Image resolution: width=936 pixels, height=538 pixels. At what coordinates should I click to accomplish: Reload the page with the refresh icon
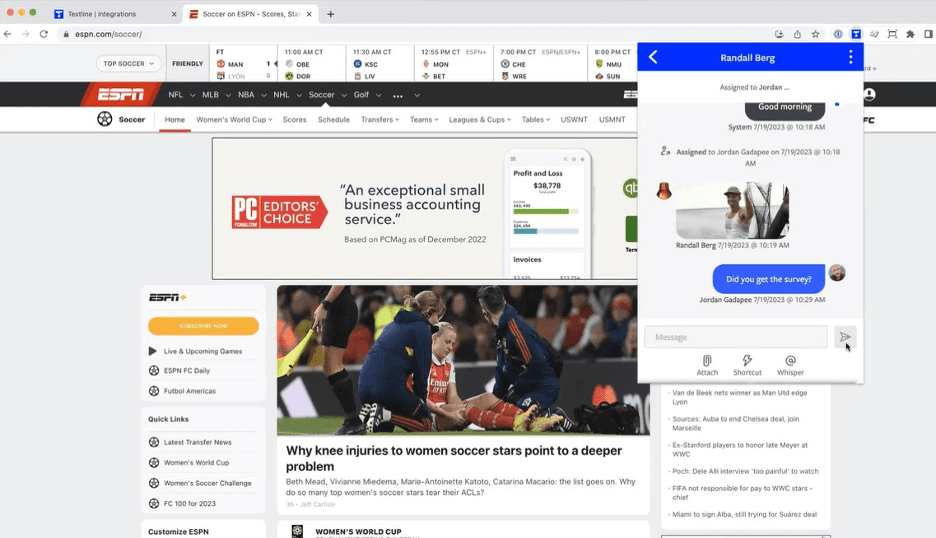[43, 34]
